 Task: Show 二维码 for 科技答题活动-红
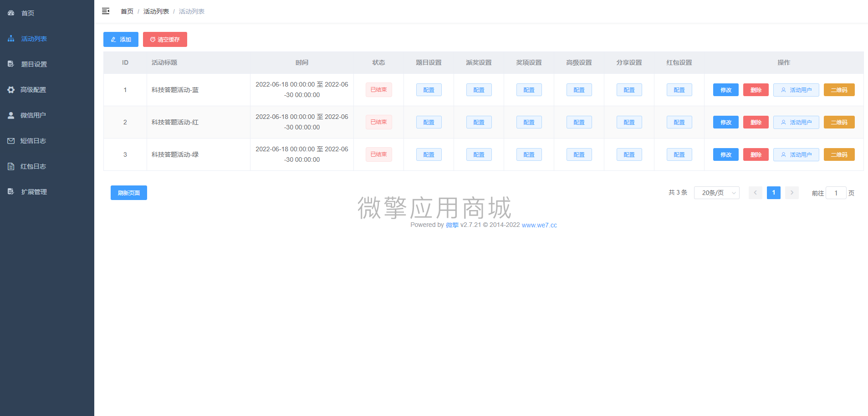click(x=839, y=122)
